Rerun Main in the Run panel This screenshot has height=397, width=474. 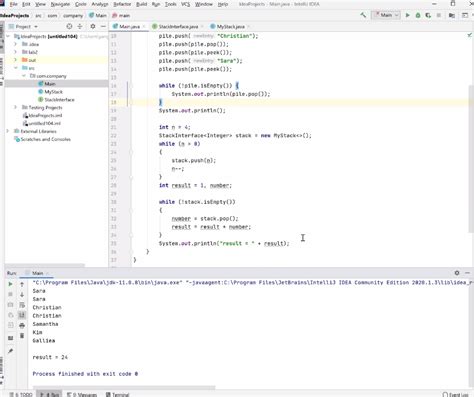coord(10,284)
